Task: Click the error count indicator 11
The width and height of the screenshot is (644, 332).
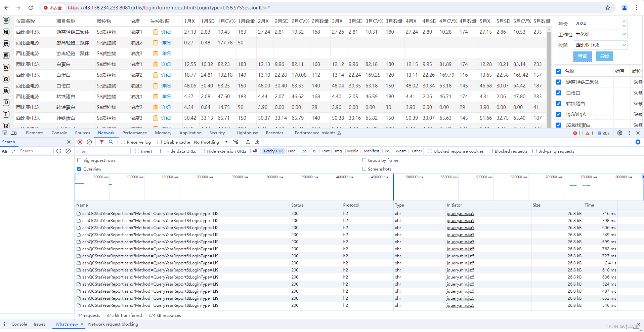Action: pyautogui.click(x=578, y=133)
